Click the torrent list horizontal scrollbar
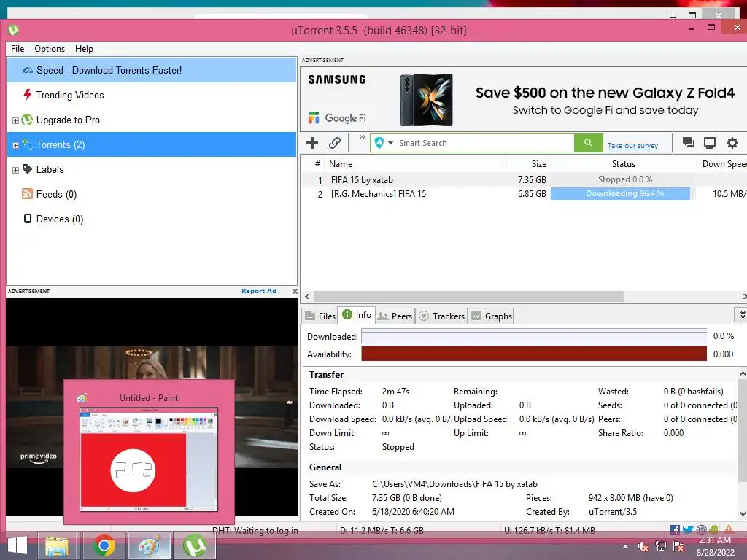Image resolution: width=747 pixels, height=560 pixels. (468, 296)
